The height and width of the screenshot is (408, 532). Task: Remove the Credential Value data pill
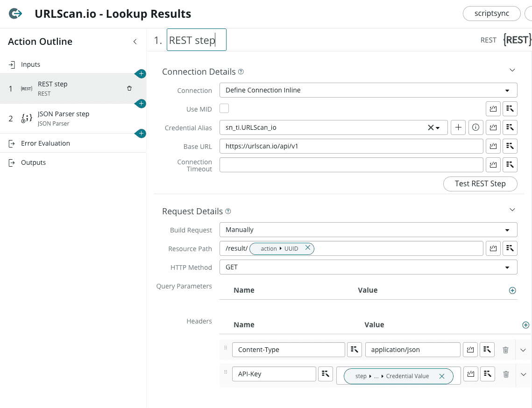[x=442, y=376]
